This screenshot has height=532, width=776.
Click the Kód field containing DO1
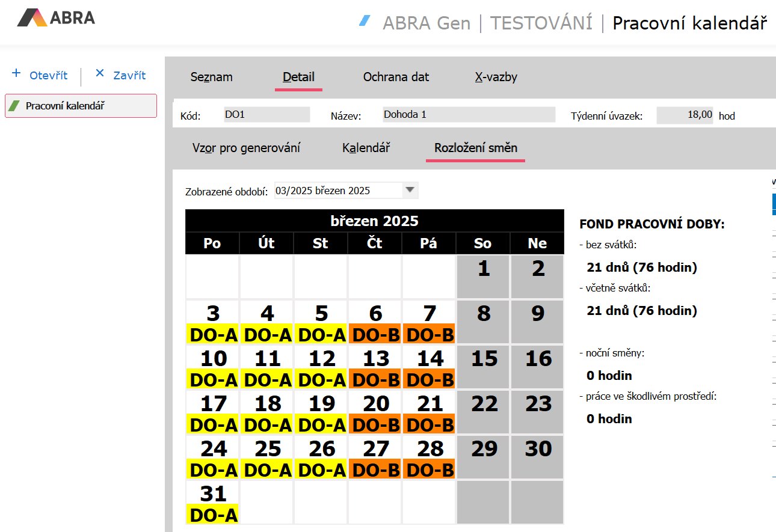(x=265, y=115)
